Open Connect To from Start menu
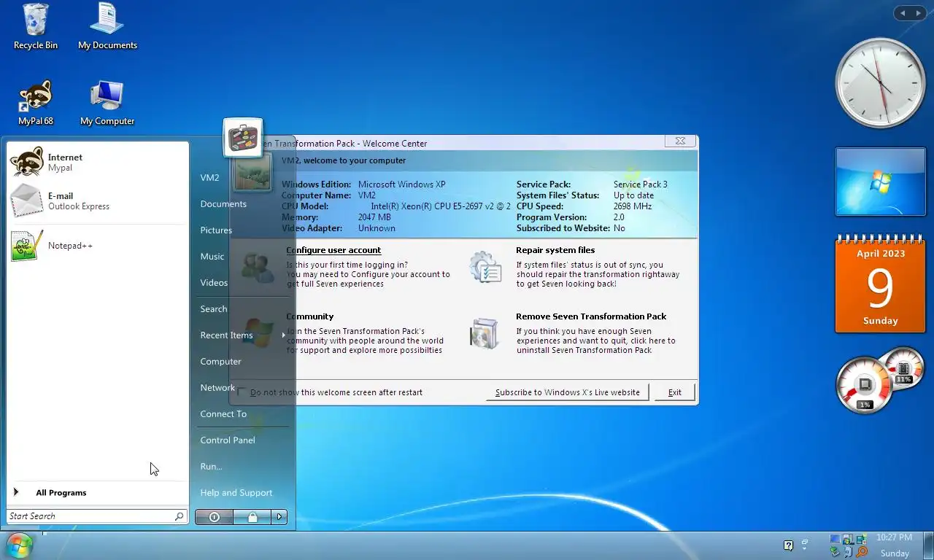This screenshot has height=560, width=934. click(223, 413)
